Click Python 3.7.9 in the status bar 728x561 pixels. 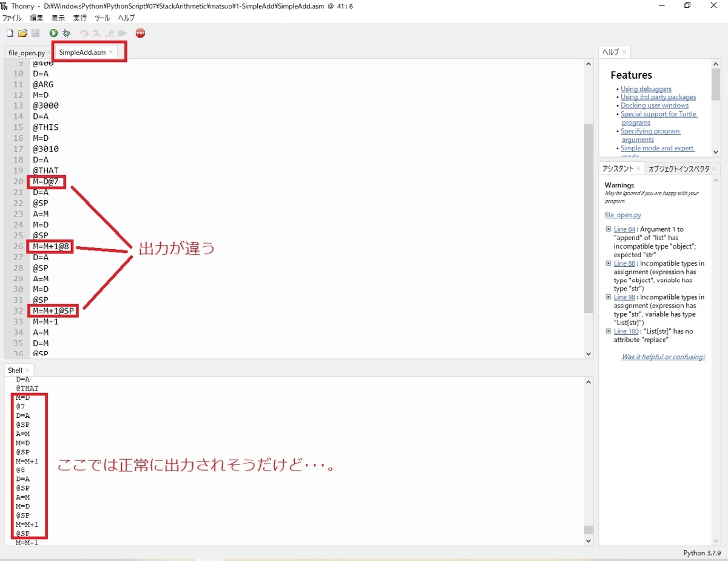point(702,553)
